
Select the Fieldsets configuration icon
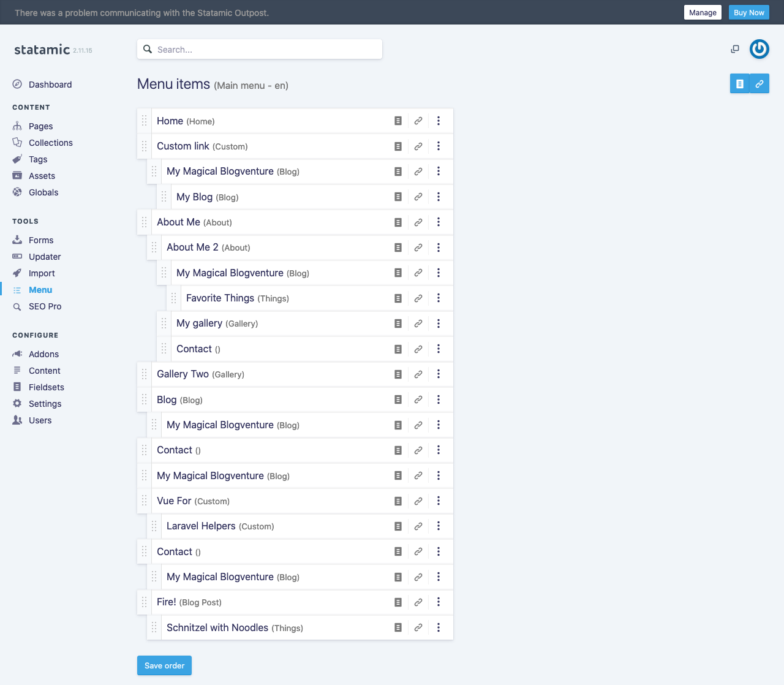click(17, 387)
